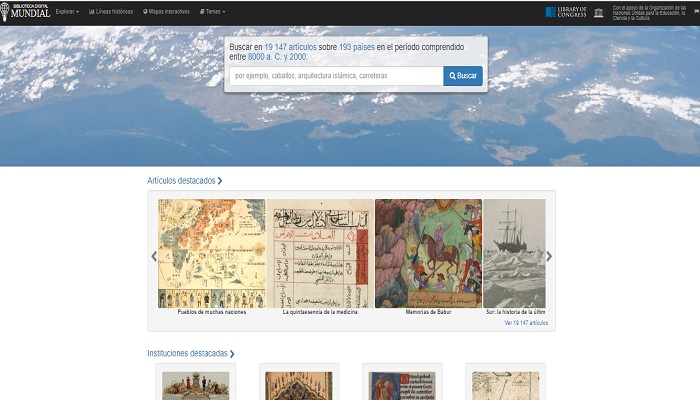The image size is (700, 400).
Task: Open the Mapas interactivos menu item
Action: pyautogui.click(x=166, y=12)
